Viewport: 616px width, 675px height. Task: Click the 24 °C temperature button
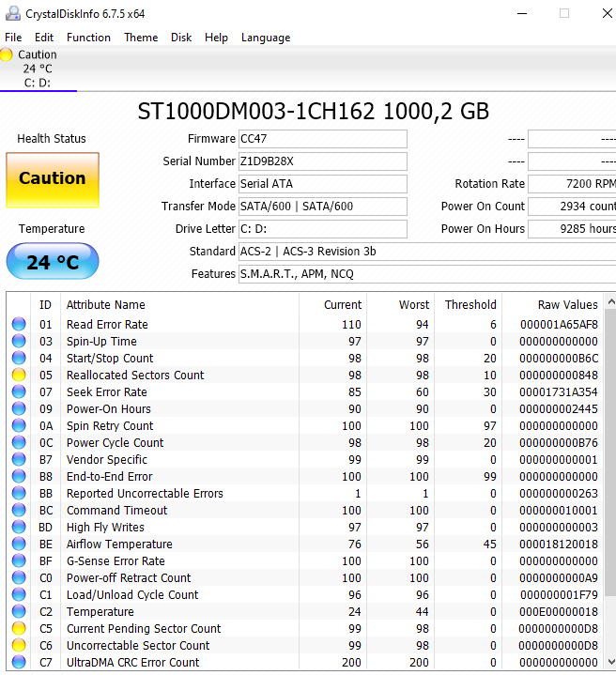[53, 261]
